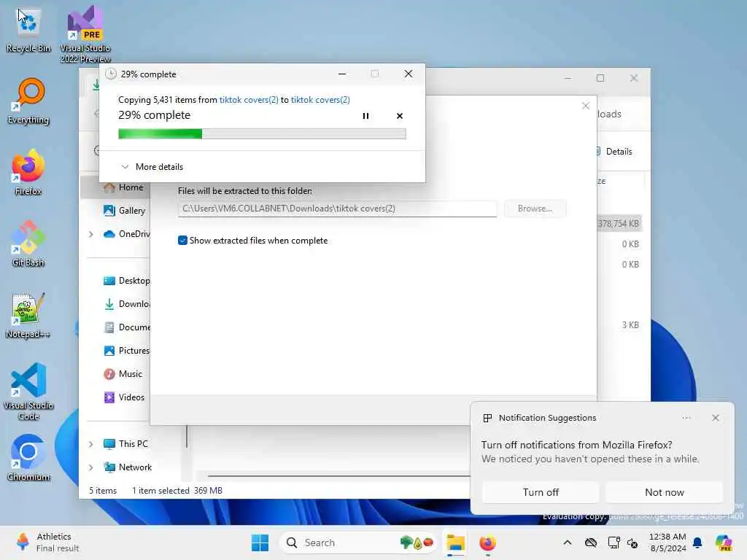Select Network in navigation pane

(x=128, y=467)
